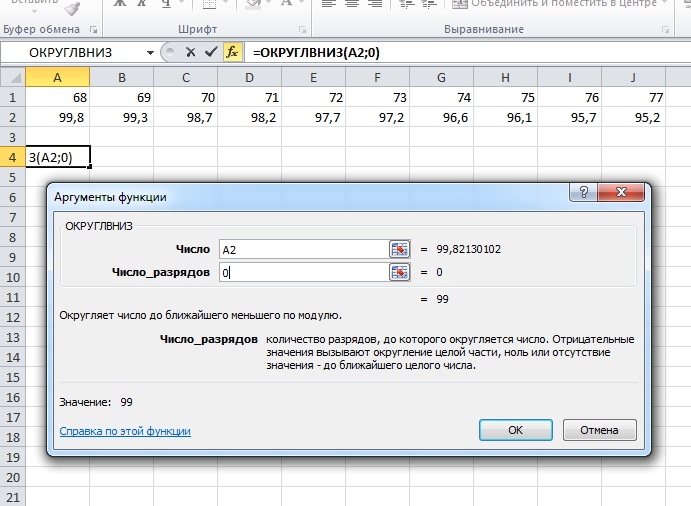The image size is (691, 506).
Task: Click the name box showing ОКРУГЛВНИЗ
Action: (x=73, y=53)
